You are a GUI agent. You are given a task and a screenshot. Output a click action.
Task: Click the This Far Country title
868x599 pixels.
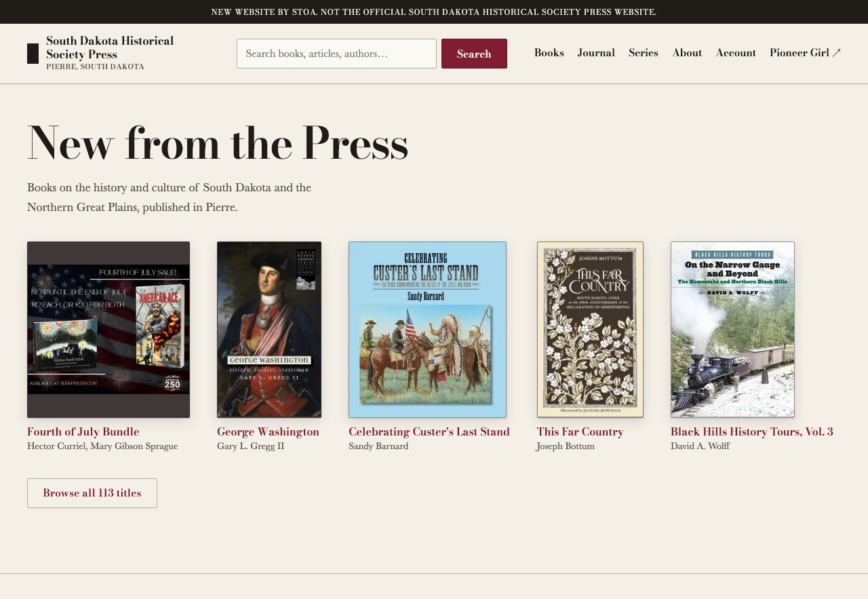[x=580, y=431]
